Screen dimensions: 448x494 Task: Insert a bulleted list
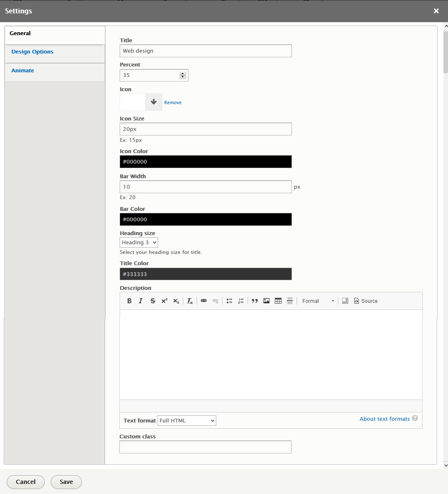pyautogui.click(x=229, y=301)
